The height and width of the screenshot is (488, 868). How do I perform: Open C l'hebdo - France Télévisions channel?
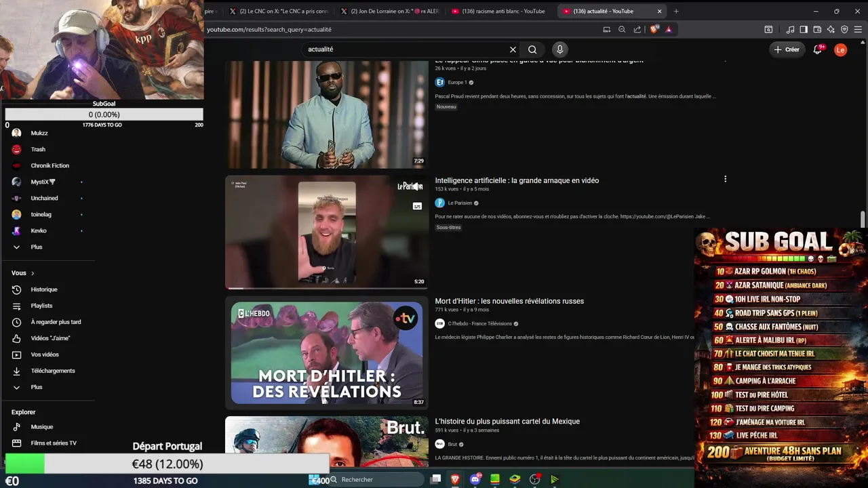coord(479,323)
